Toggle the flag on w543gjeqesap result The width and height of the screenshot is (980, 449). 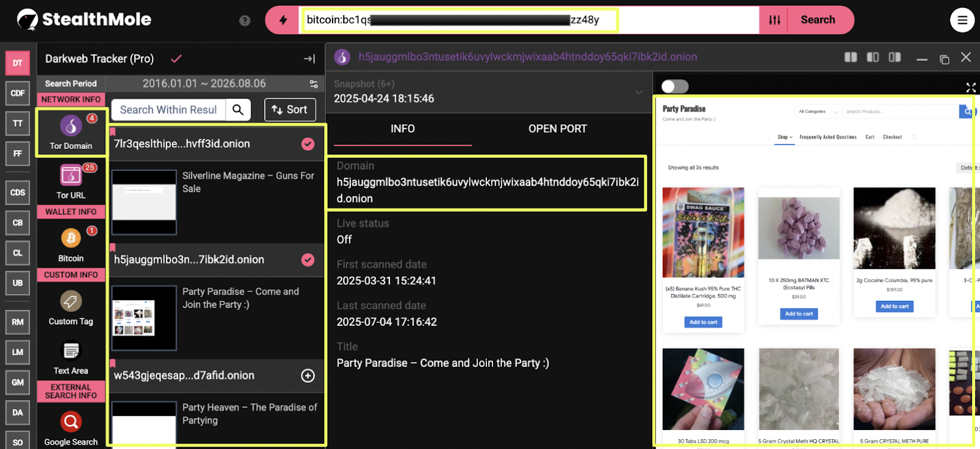point(113,363)
